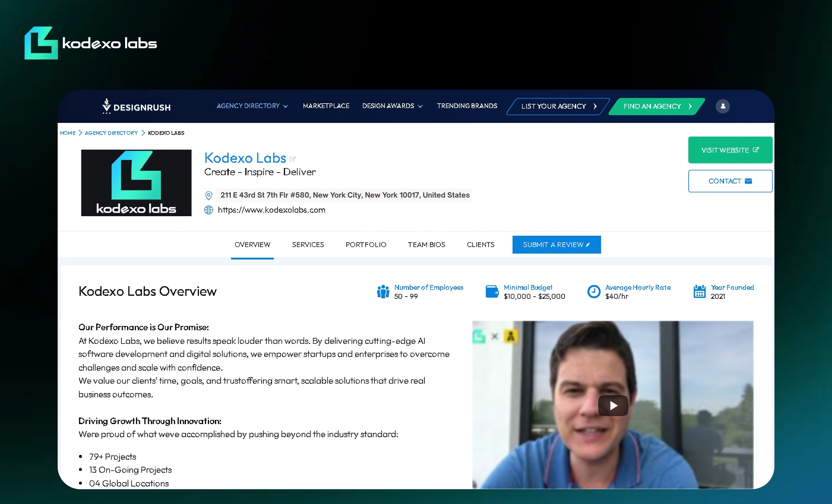Open the Marketplace menu item

click(326, 106)
